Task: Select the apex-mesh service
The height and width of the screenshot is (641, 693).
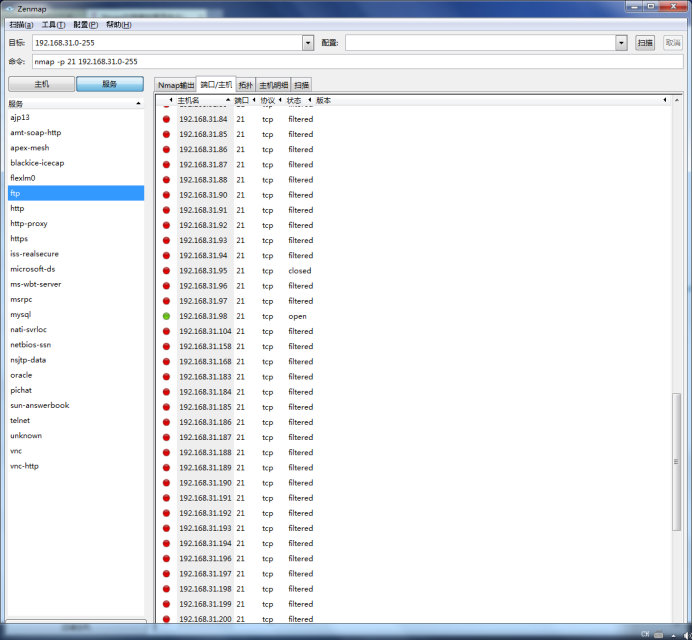Action: 76,148
